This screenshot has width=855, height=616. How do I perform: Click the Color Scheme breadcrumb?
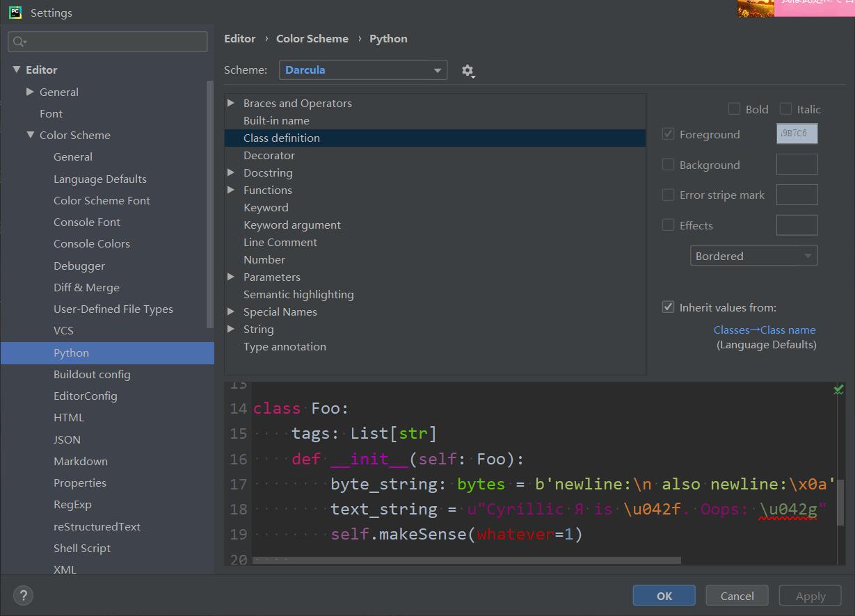[x=312, y=39]
